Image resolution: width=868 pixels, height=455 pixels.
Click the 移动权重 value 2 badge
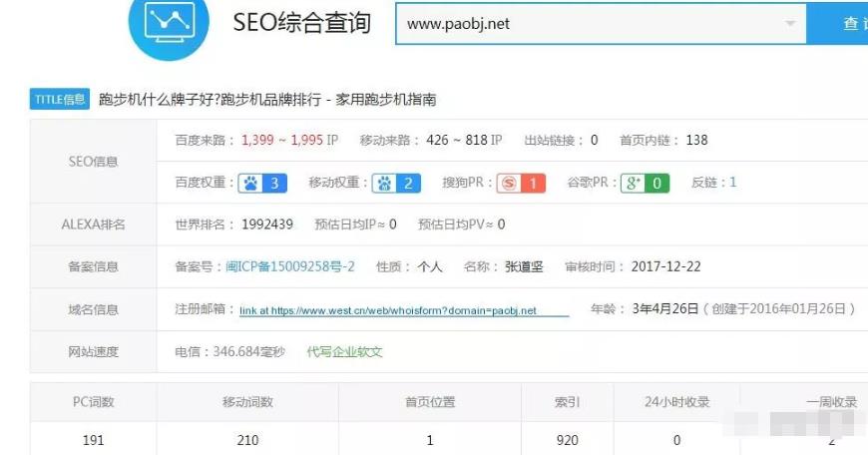pos(408,184)
